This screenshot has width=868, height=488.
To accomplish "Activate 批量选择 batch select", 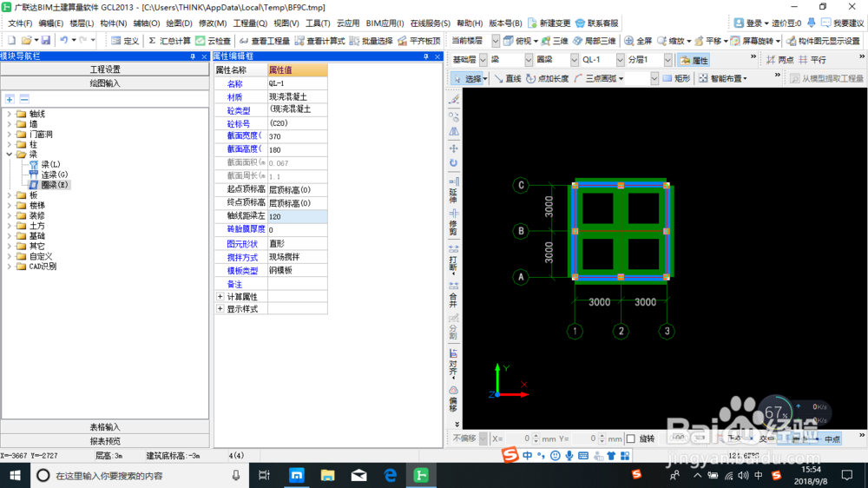I will point(372,41).
